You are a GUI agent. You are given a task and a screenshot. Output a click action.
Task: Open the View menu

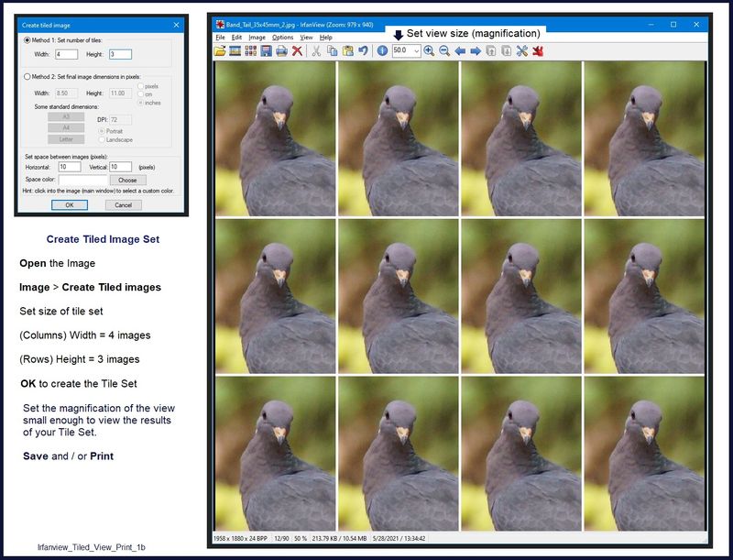[306, 38]
